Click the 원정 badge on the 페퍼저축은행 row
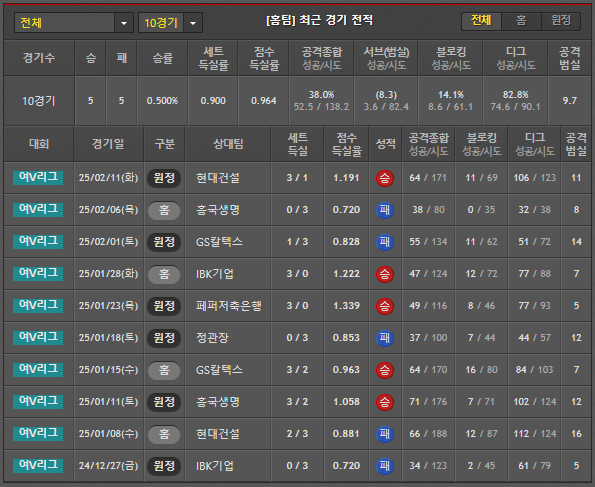The image size is (595, 487). [x=164, y=306]
